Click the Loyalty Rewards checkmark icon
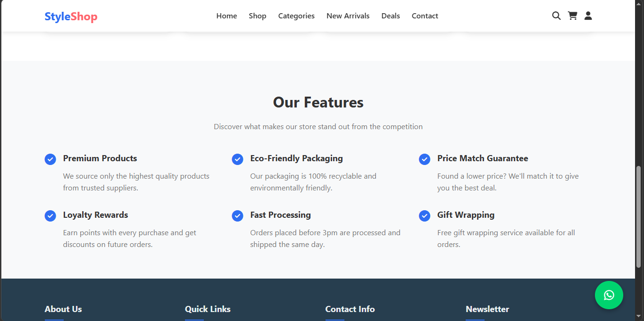This screenshot has height=321, width=644. [x=50, y=216]
